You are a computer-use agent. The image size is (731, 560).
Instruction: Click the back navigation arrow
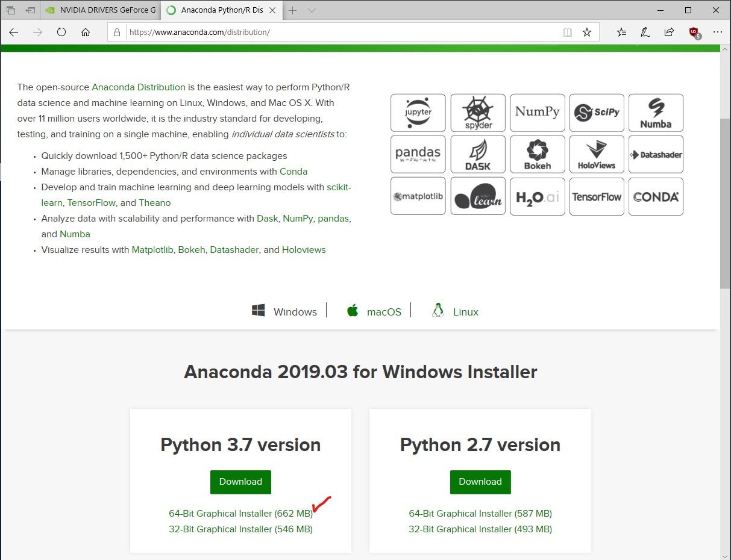click(14, 33)
